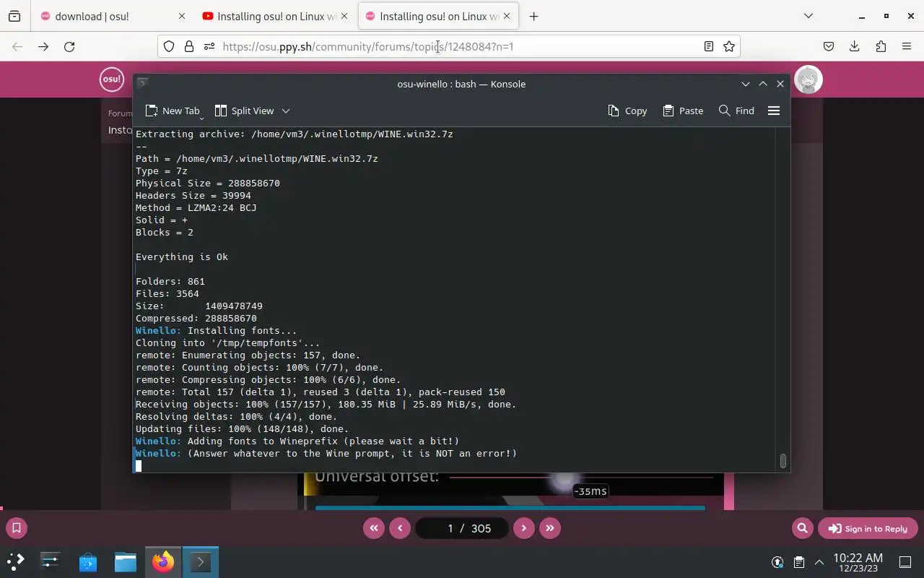Expand hidden system tray icons
Screen dimensions: 924x578
[x=819, y=562]
